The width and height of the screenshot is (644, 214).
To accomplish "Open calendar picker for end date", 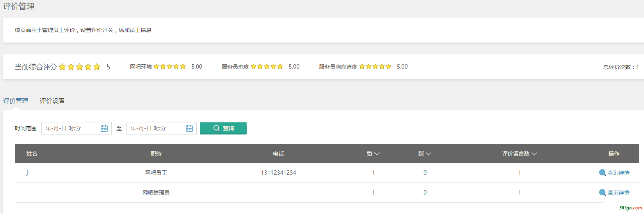I will point(189,128).
